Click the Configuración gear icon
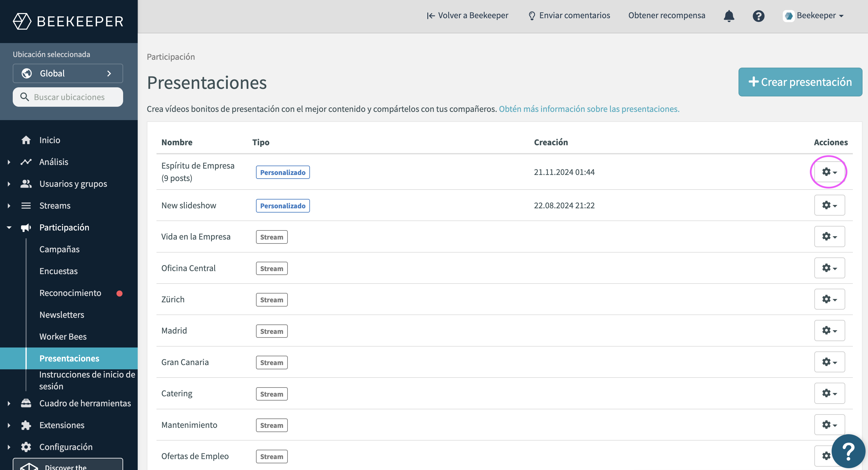This screenshot has height=470, width=868. (26, 447)
